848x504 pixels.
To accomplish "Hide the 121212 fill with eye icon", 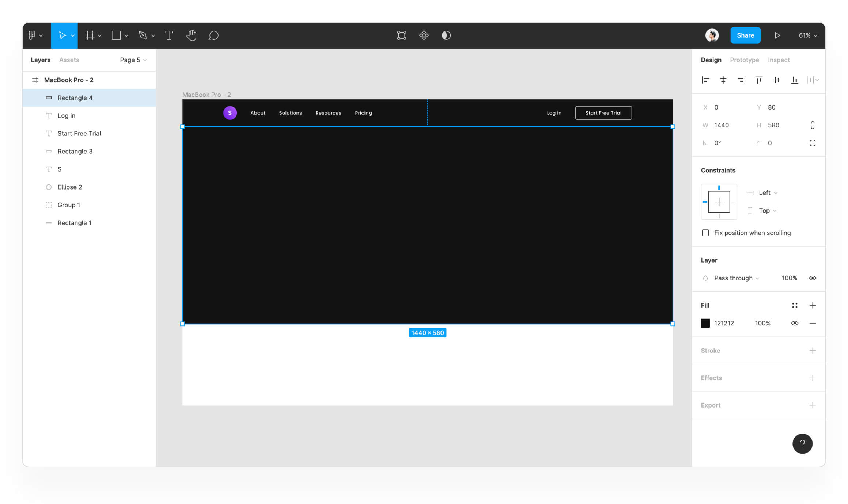I will pos(794,323).
